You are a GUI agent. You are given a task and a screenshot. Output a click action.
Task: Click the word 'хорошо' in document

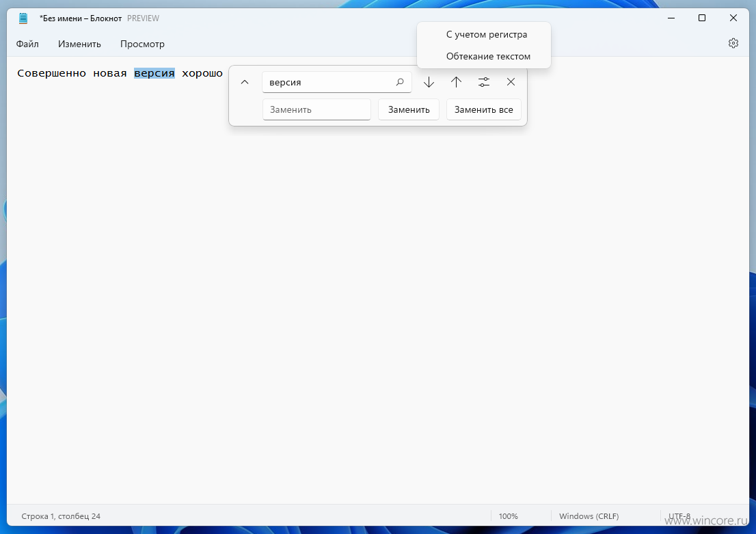[x=202, y=73]
